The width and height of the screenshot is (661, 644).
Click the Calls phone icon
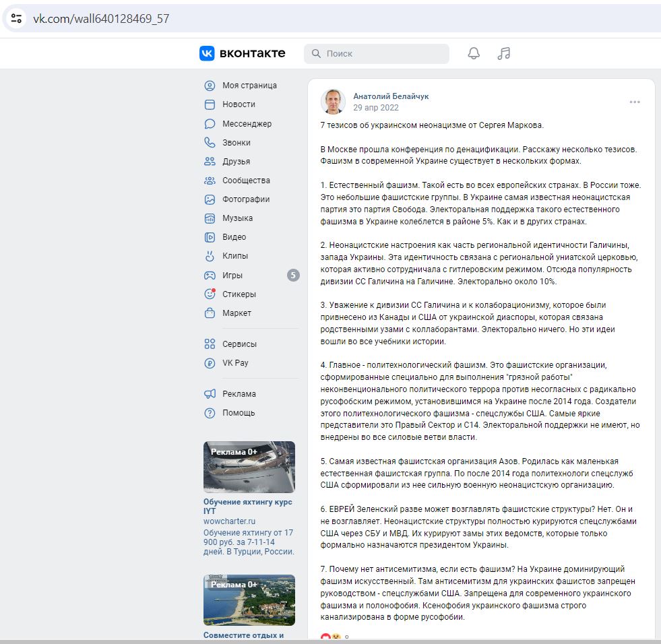click(210, 142)
